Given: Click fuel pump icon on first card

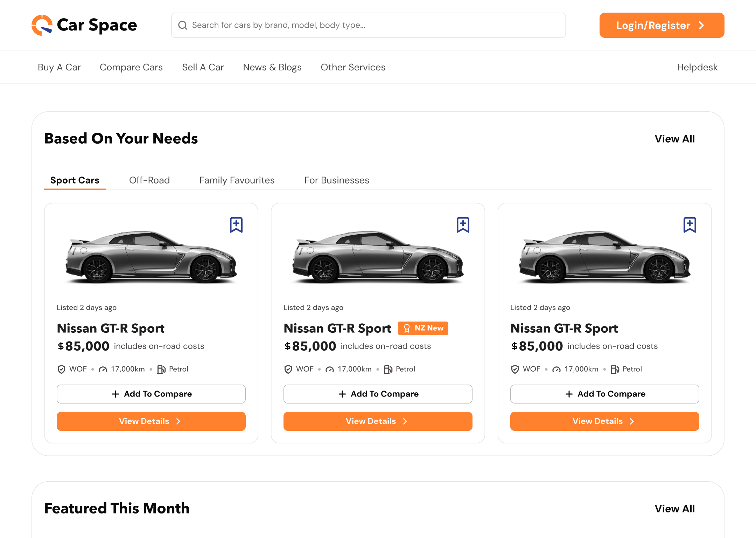Looking at the screenshot, I should coord(161,369).
